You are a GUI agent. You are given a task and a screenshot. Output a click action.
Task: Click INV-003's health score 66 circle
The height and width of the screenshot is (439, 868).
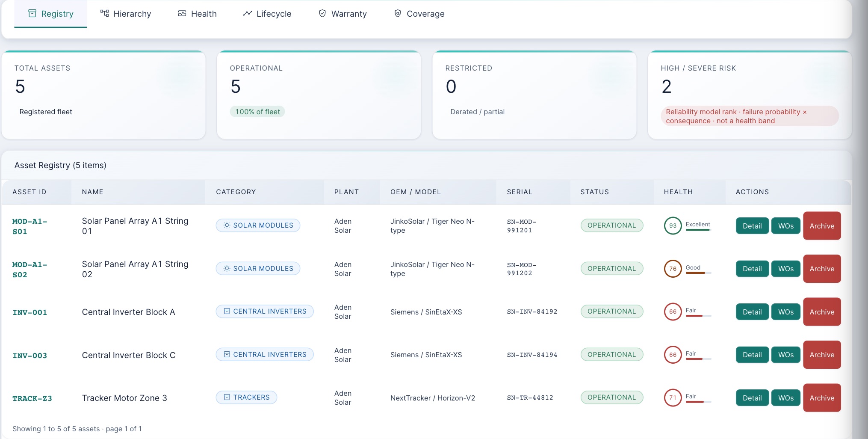(x=673, y=355)
